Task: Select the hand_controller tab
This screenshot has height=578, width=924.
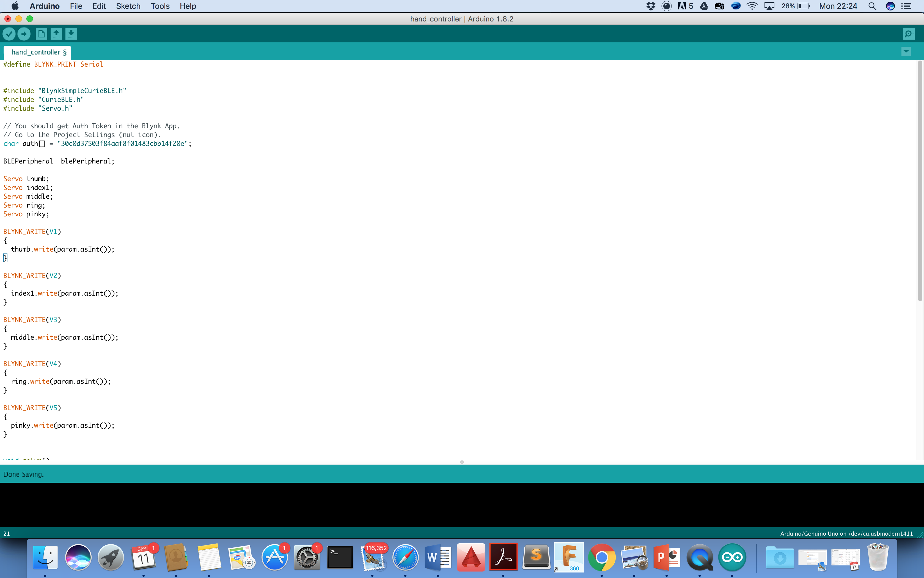Action: pos(37,52)
